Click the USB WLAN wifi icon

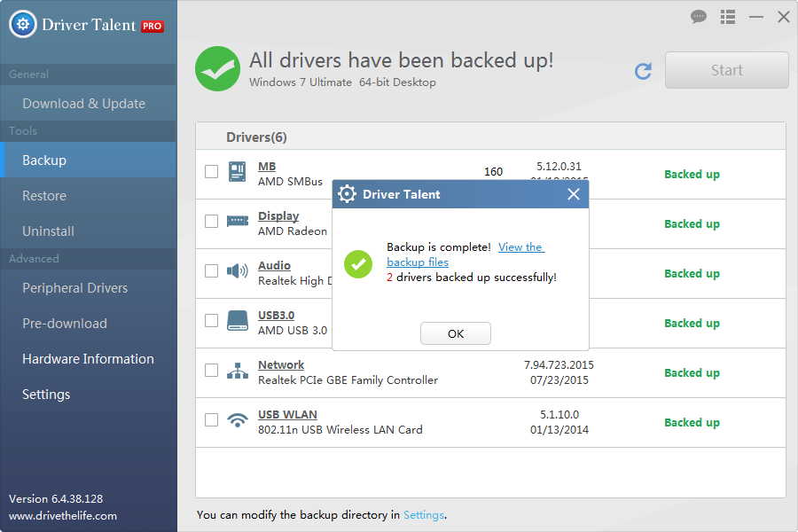(237, 420)
